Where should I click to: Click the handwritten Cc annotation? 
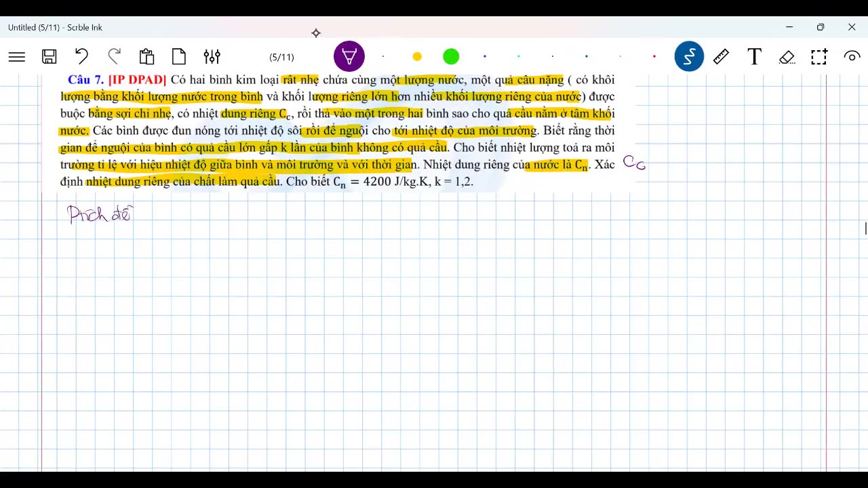click(x=634, y=162)
